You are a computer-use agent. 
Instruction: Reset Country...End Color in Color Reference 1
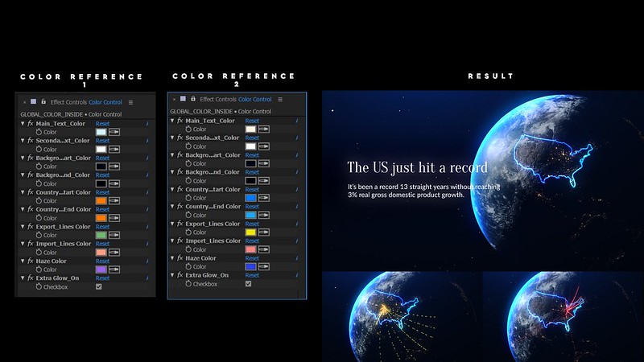tap(102, 209)
